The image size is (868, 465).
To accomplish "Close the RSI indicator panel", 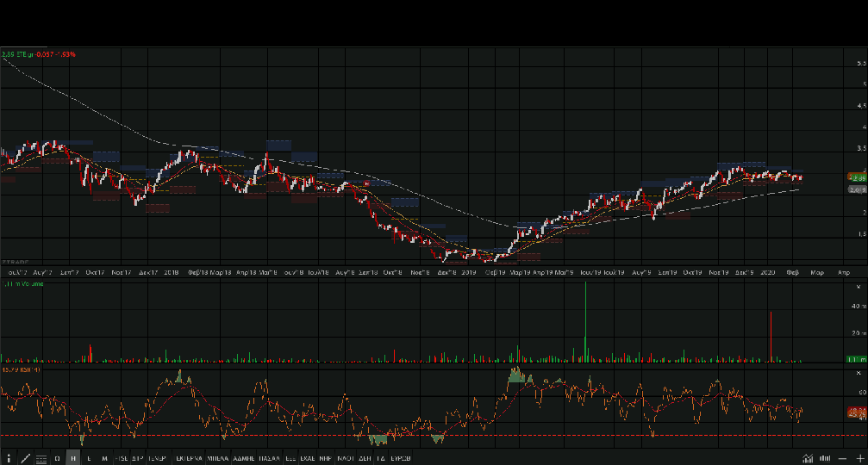I will [x=858, y=373].
